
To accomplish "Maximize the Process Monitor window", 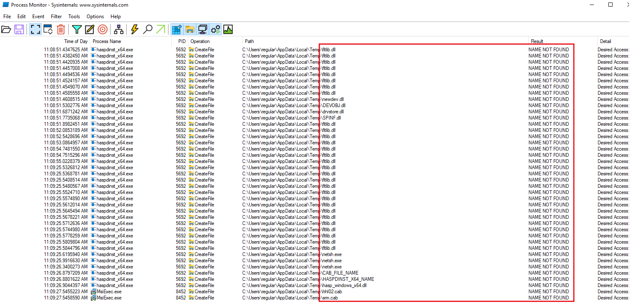I will pyautogui.click(x=610, y=5).
